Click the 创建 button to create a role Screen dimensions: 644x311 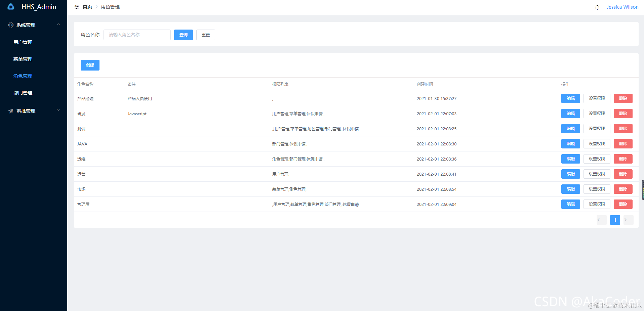pos(90,65)
